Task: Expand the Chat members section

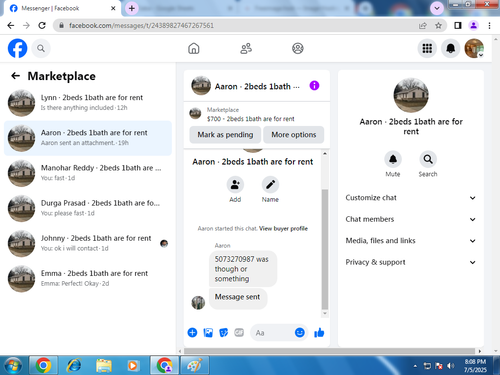Action: pyautogui.click(x=411, y=219)
